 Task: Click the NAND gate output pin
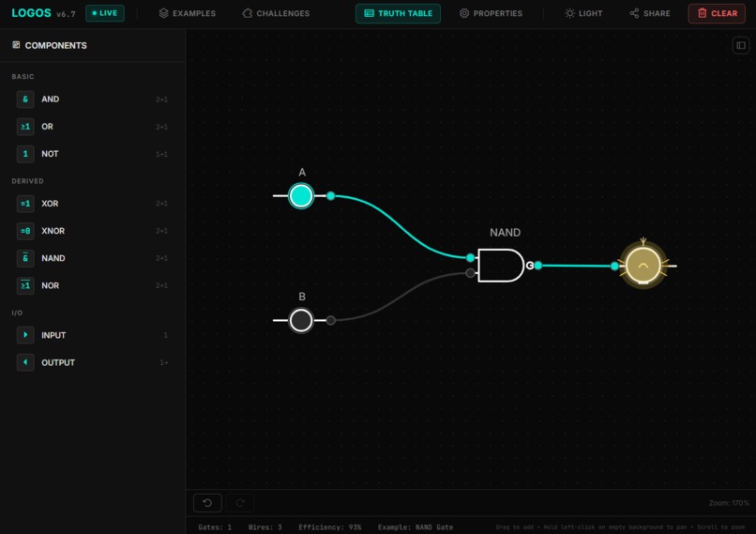click(x=538, y=266)
